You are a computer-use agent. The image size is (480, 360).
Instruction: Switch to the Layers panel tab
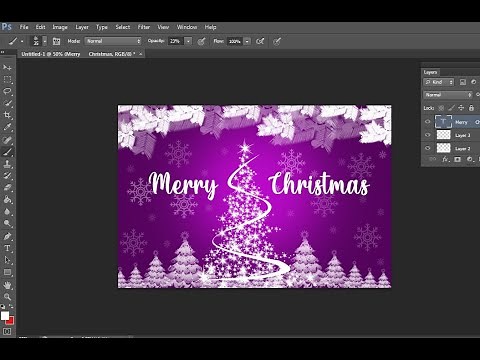coord(430,72)
